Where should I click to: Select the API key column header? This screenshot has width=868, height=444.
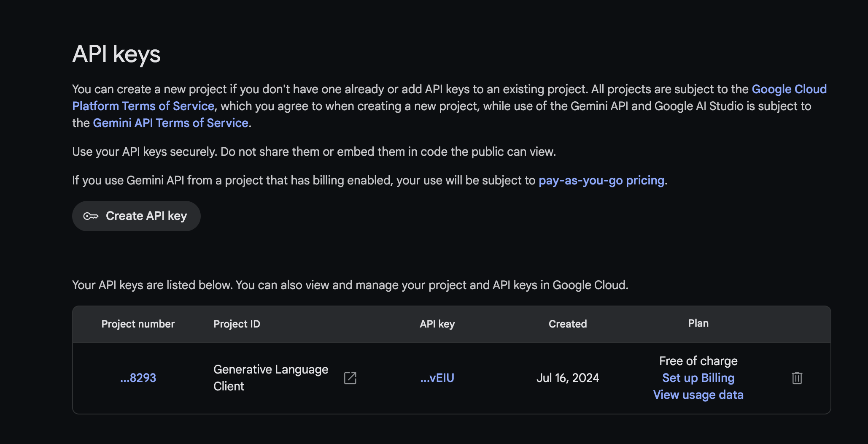437,324
